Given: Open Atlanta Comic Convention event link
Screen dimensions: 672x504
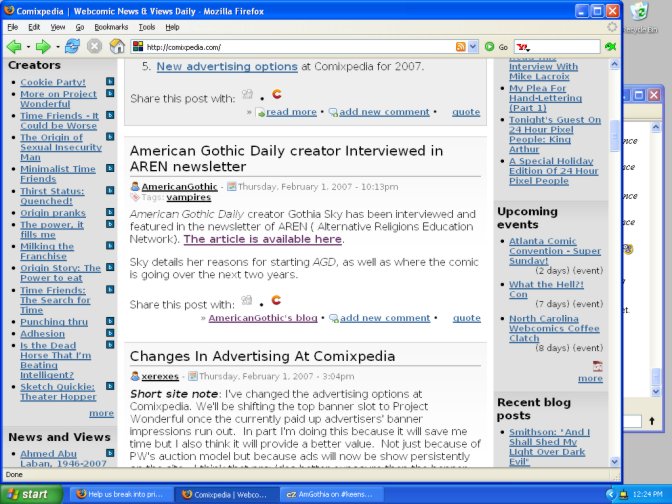Looking at the screenshot, I should pos(555,251).
